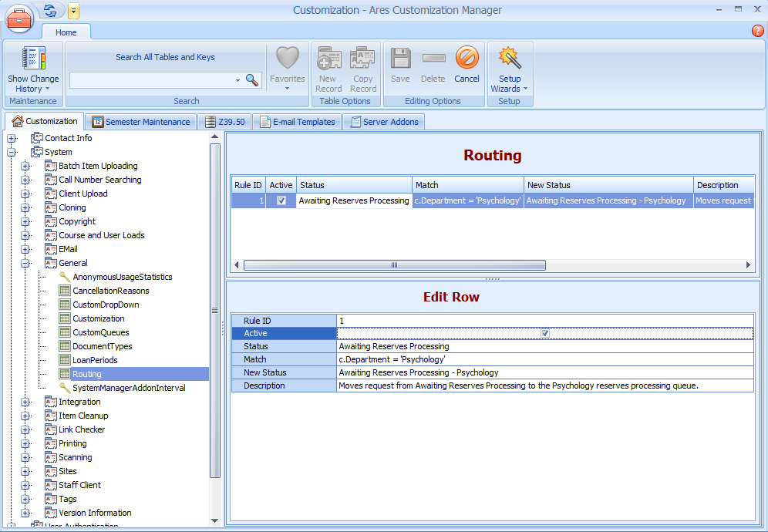
Task: Uncheck Active in the Edit Row panel
Action: pos(545,333)
